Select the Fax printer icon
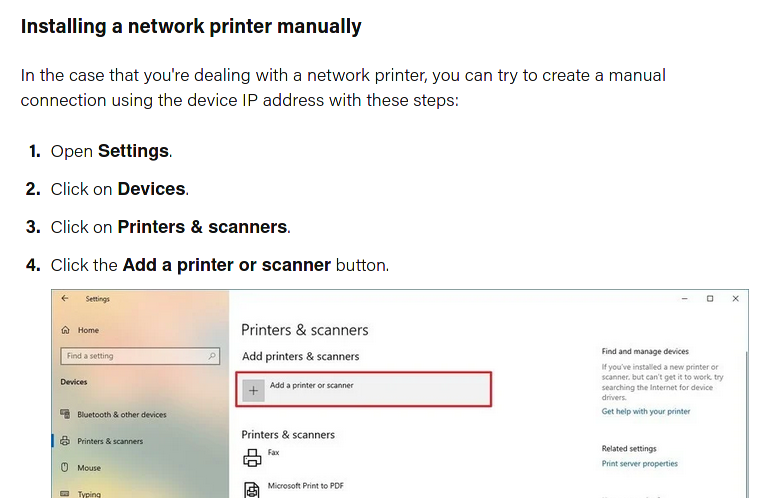Image resolution: width=780 pixels, height=498 pixels. point(252,458)
